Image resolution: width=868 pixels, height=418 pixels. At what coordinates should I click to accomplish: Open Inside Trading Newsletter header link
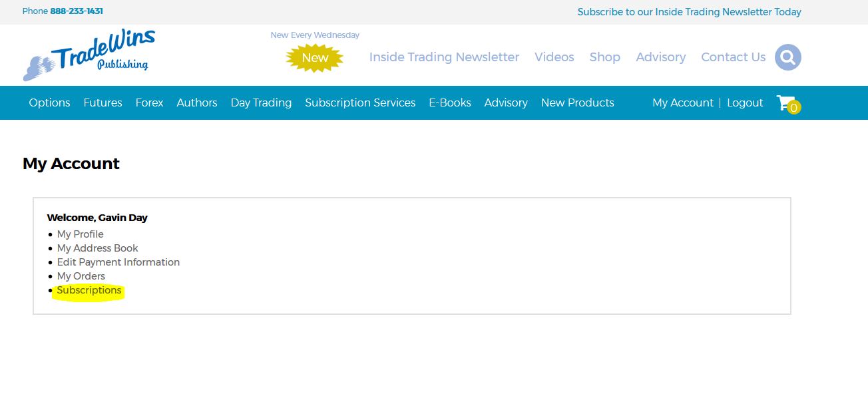pos(444,57)
